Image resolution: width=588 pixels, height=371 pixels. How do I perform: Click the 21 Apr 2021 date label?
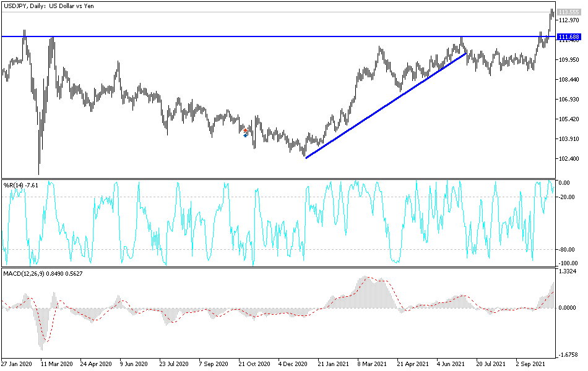pos(413,364)
